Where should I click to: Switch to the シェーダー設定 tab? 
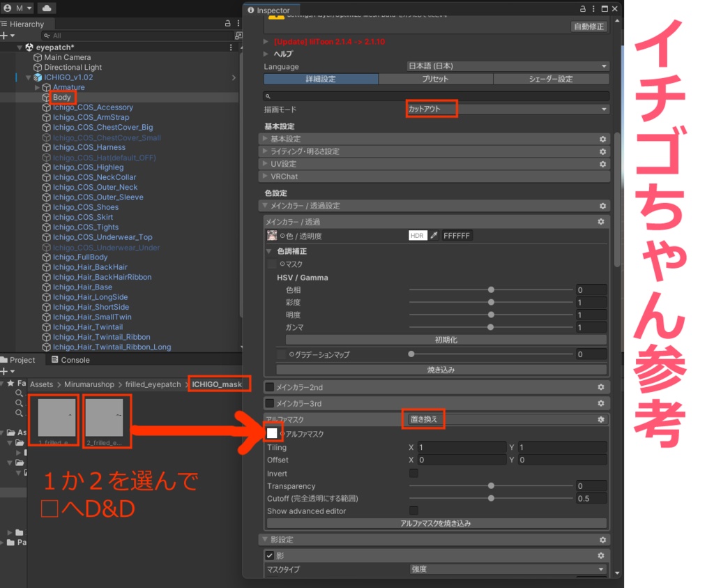(x=551, y=79)
